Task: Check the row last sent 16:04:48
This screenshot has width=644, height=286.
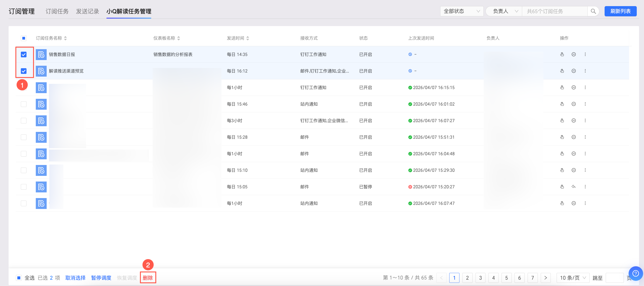Action: pyautogui.click(x=24, y=153)
